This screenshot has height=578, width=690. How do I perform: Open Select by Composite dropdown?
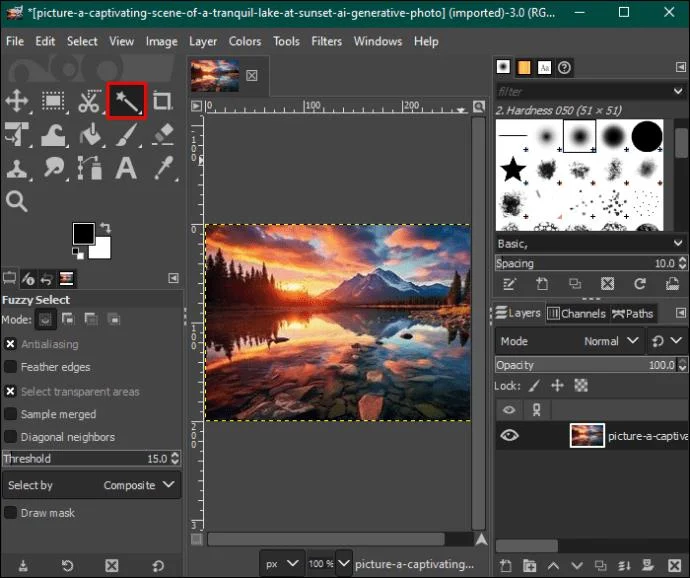92,485
